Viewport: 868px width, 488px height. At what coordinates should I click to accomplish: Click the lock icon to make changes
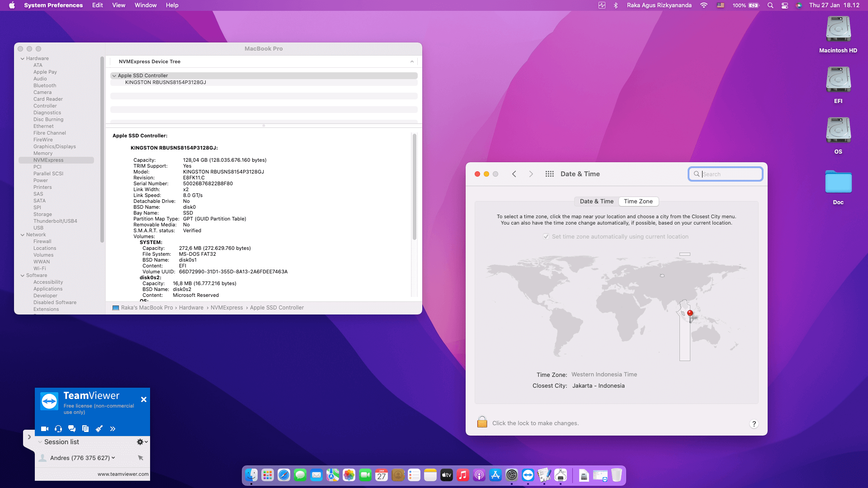pos(482,422)
